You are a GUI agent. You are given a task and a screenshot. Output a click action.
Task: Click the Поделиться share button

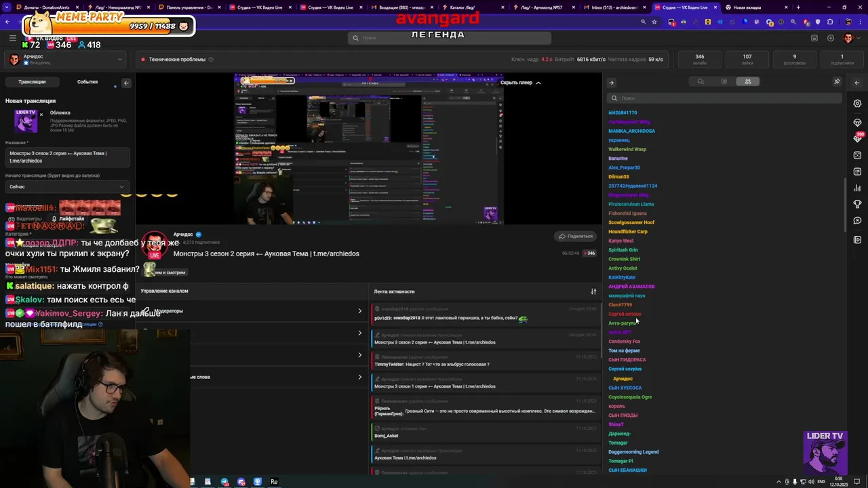coord(575,237)
